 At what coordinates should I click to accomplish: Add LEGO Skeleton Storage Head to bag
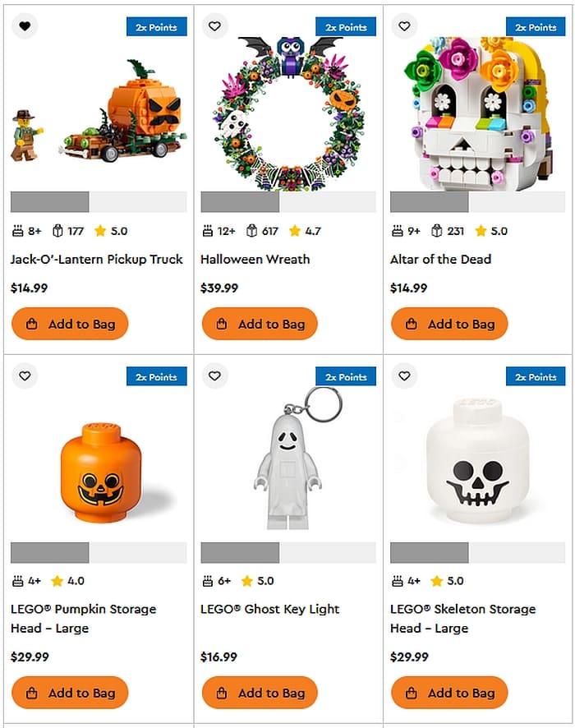pyautogui.click(x=449, y=693)
